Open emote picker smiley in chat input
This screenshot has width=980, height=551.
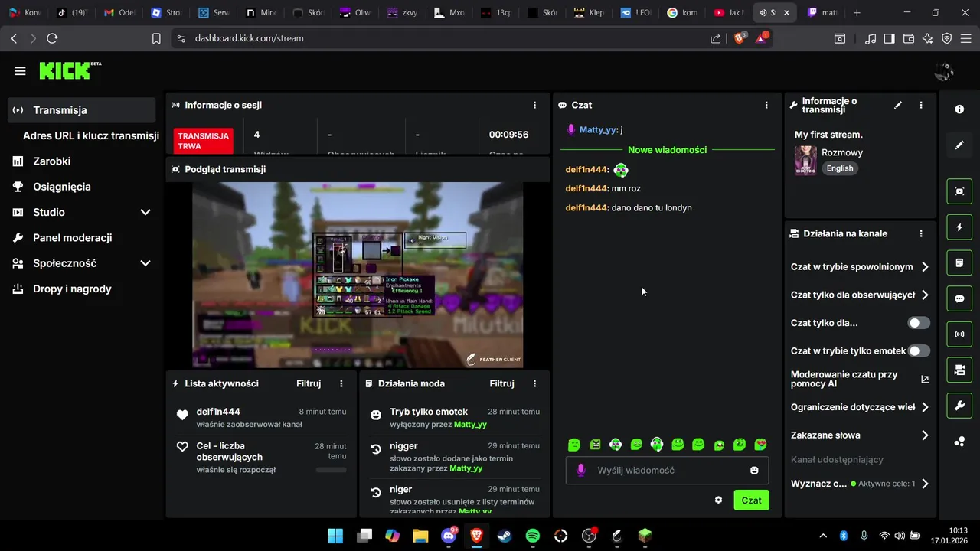click(x=754, y=470)
